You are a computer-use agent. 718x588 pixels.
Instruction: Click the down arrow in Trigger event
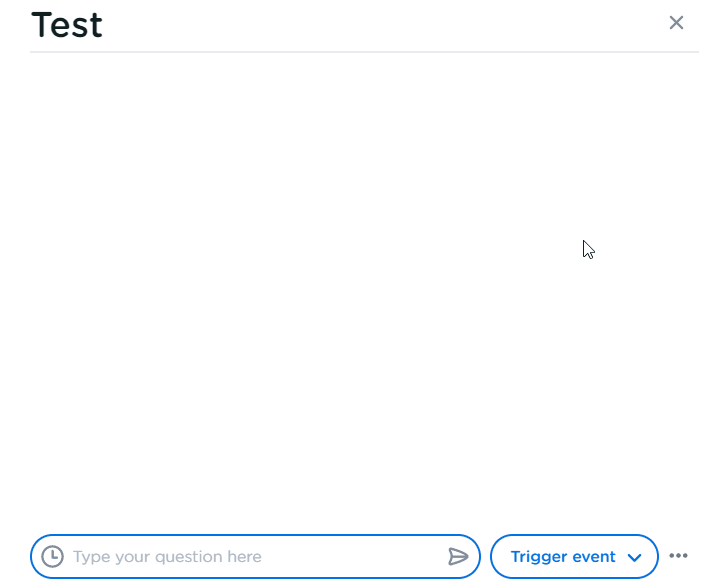point(634,558)
